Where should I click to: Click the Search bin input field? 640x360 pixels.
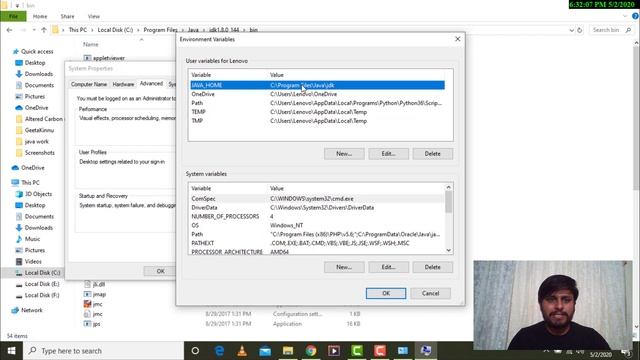click(611, 30)
